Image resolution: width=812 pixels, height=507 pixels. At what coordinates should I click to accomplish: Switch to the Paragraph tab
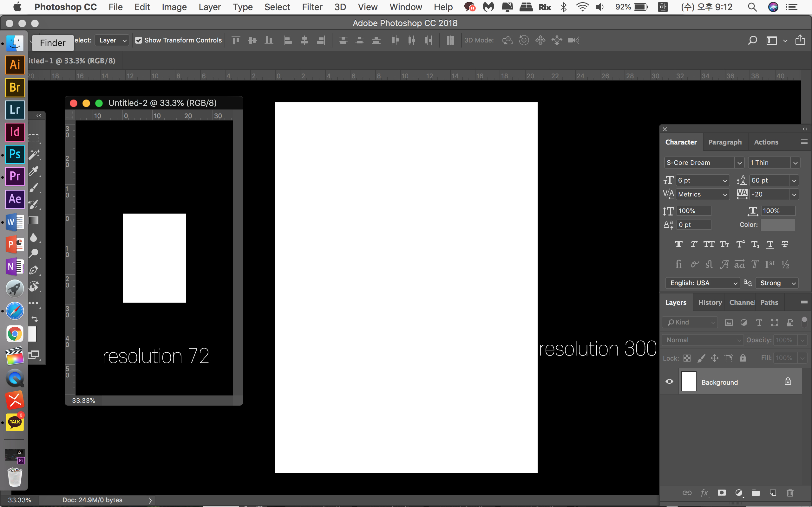(x=725, y=142)
